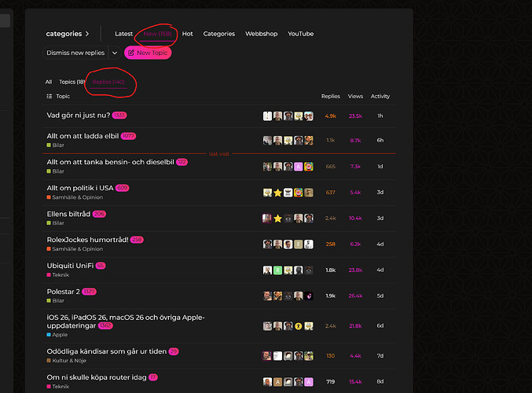
Task: Switch to the Latest tab
Action: pyautogui.click(x=123, y=34)
